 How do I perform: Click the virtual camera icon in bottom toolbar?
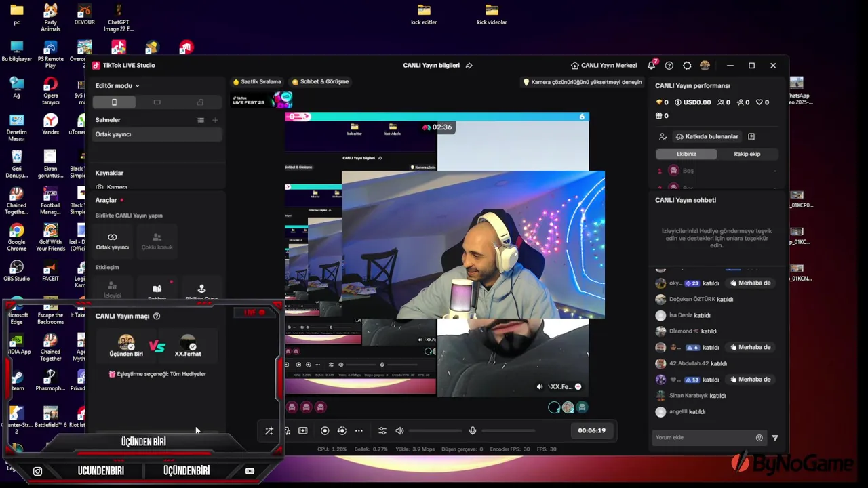[x=303, y=431]
